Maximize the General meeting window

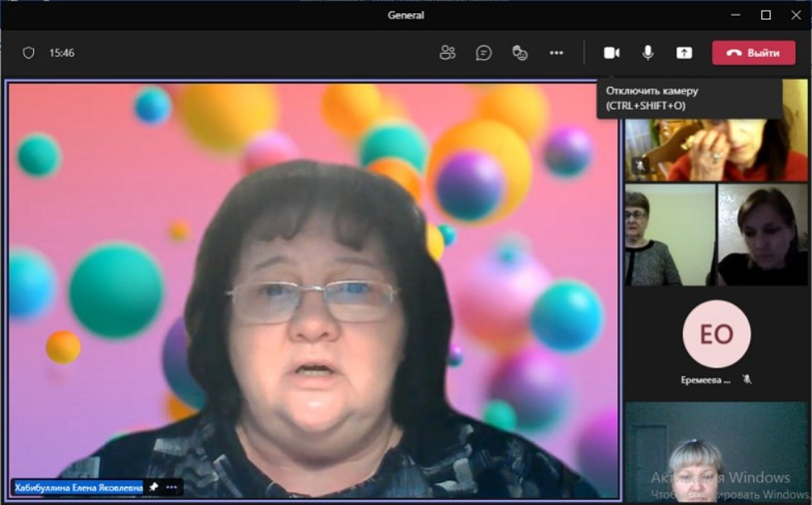766,15
